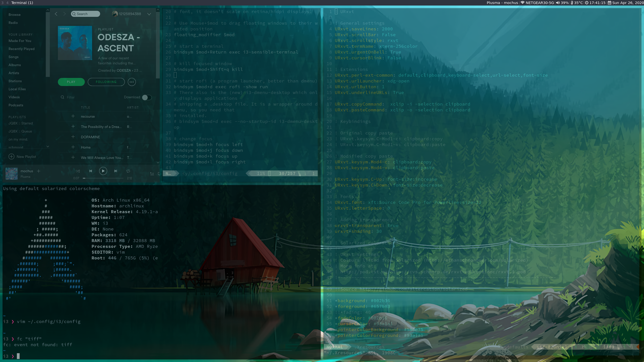Open Recently Played in sidebar

click(x=21, y=49)
